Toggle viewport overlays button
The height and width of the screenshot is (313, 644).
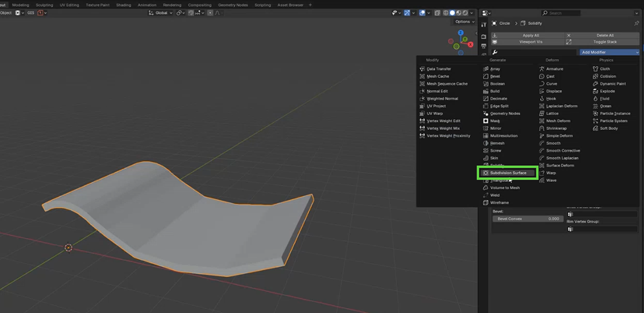(x=422, y=13)
